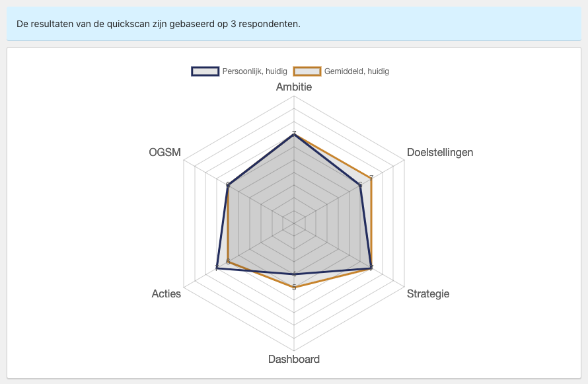The width and height of the screenshot is (588, 384).
Task: Select the blue Dashboard data point valued 4
Action: [x=294, y=274]
